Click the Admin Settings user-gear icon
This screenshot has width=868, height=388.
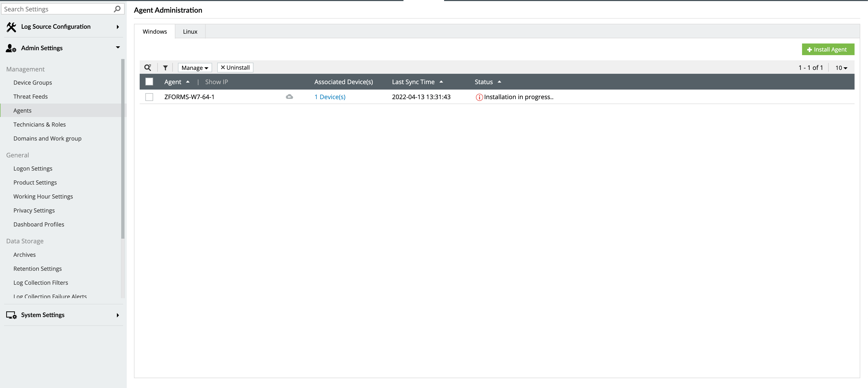(x=11, y=48)
